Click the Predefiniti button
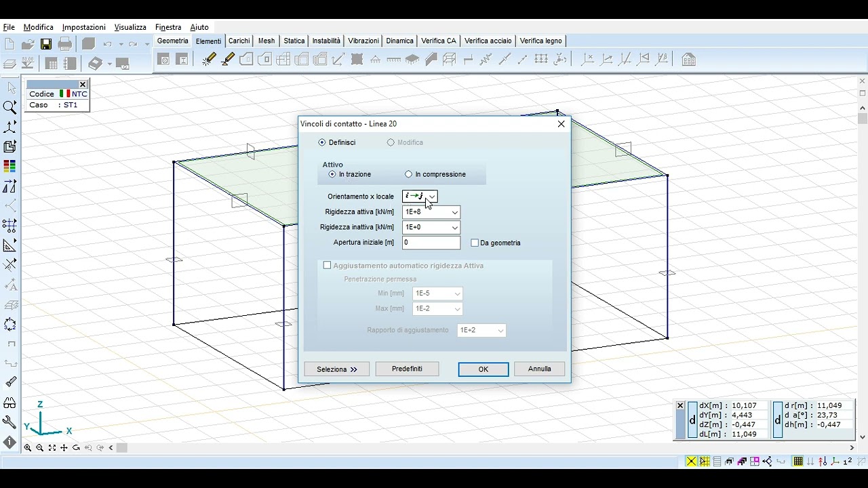 407,369
